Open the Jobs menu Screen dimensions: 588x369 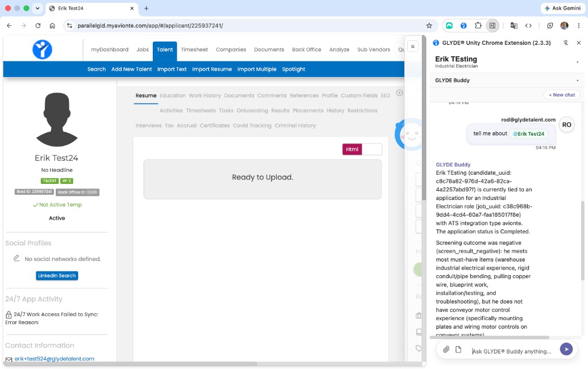point(142,49)
